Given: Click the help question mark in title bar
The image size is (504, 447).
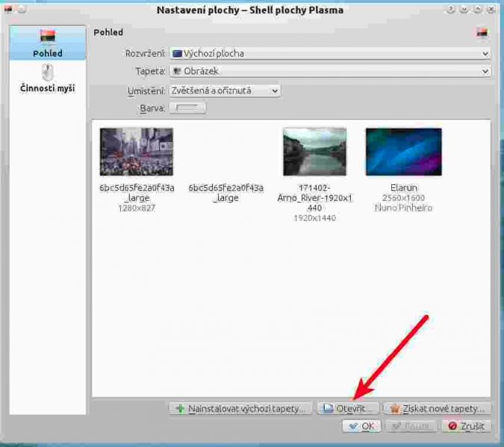Looking at the screenshot, I should [x=450, y=10].
